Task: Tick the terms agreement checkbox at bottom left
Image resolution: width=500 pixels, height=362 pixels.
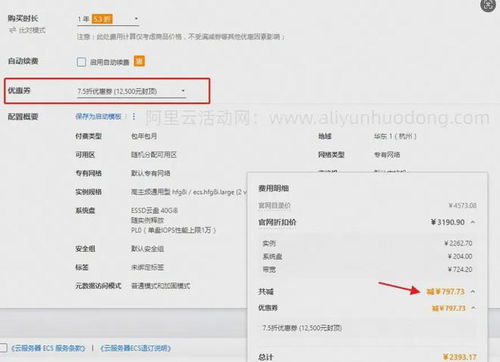Action: point(3,348)
